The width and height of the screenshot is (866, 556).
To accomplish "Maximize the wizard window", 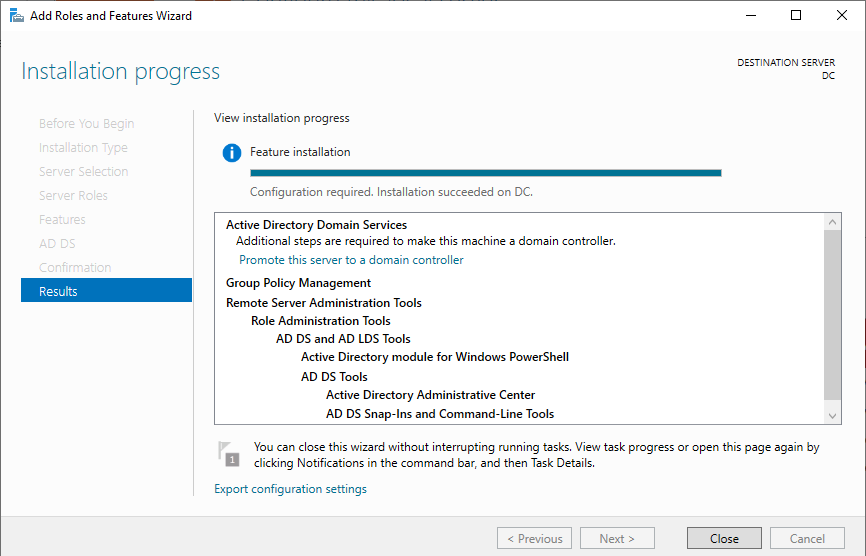I will pyautogui.click(x=796, y=15).
